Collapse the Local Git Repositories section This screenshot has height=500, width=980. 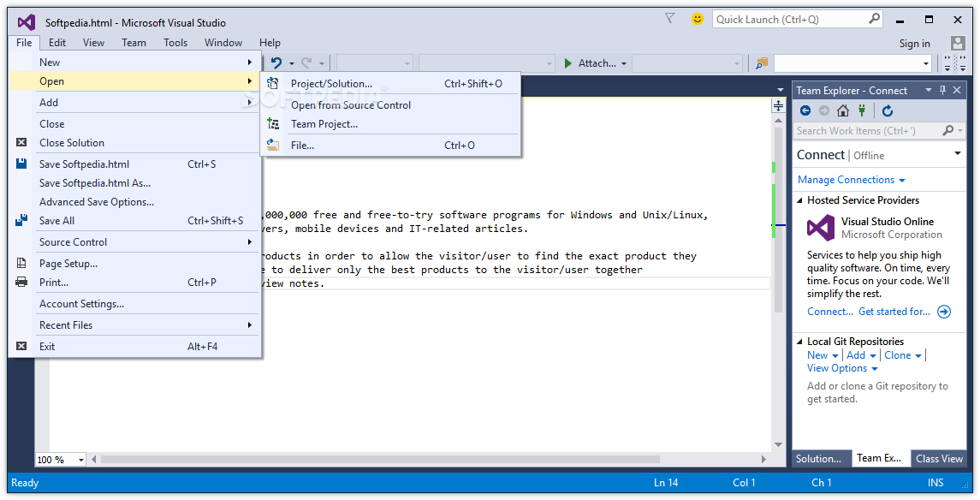(800, 342)
